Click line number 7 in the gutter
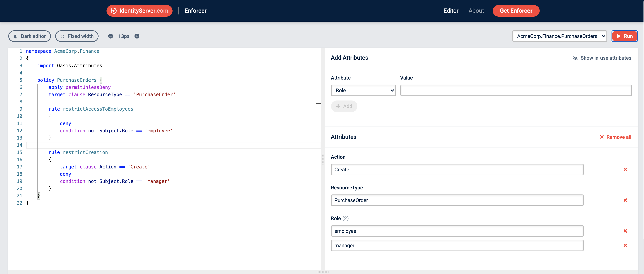The image size is (644, 274). coord(21,95)
